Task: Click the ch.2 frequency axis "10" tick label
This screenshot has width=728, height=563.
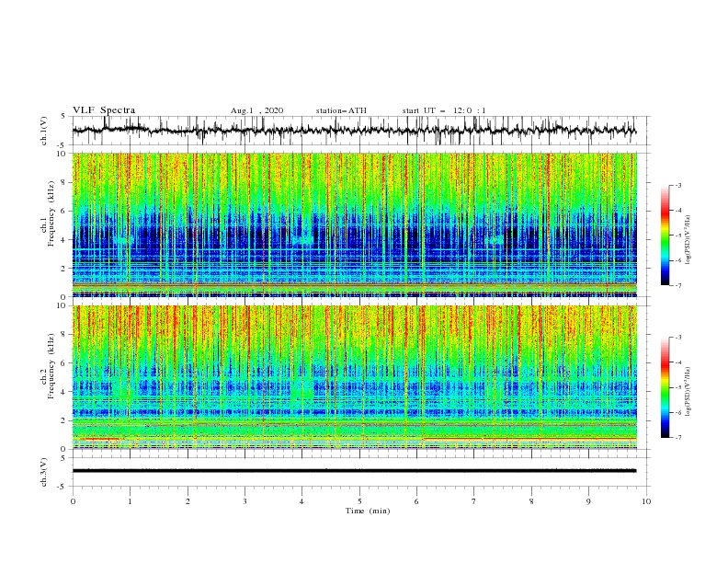Action: tap(63, 305)
